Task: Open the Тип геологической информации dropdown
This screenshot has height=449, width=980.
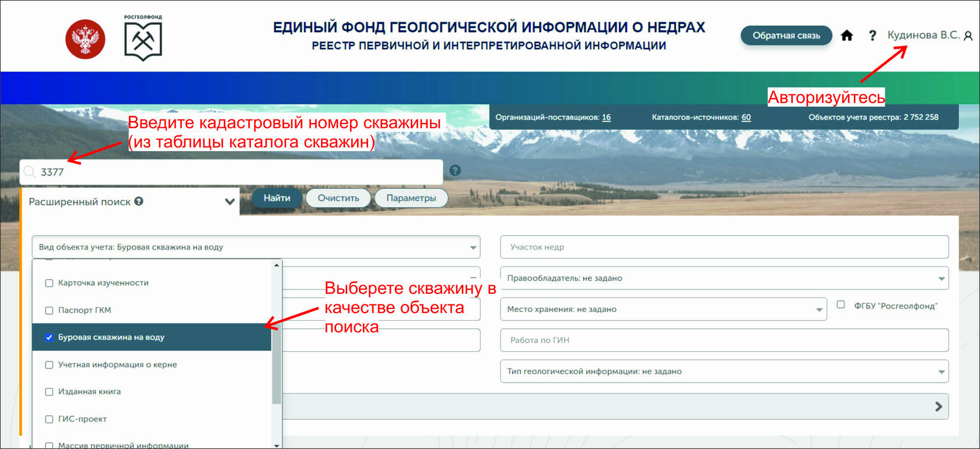Action: click(x=724, y=371)
